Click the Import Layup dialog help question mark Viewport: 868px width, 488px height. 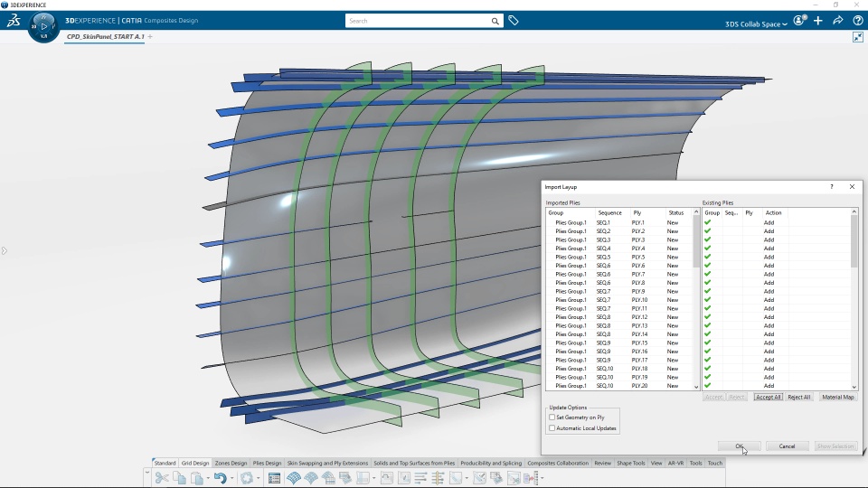coord(832,187)
